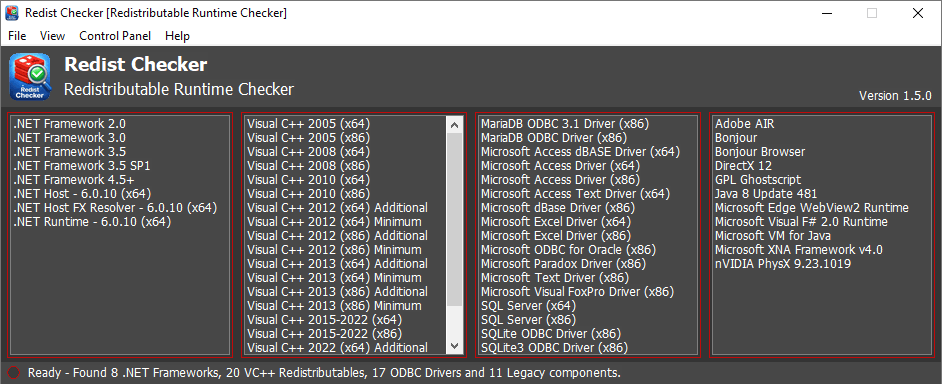942x384 pixels.
Task: Select SQL Server (x64)
Action: tap(528, 306)
